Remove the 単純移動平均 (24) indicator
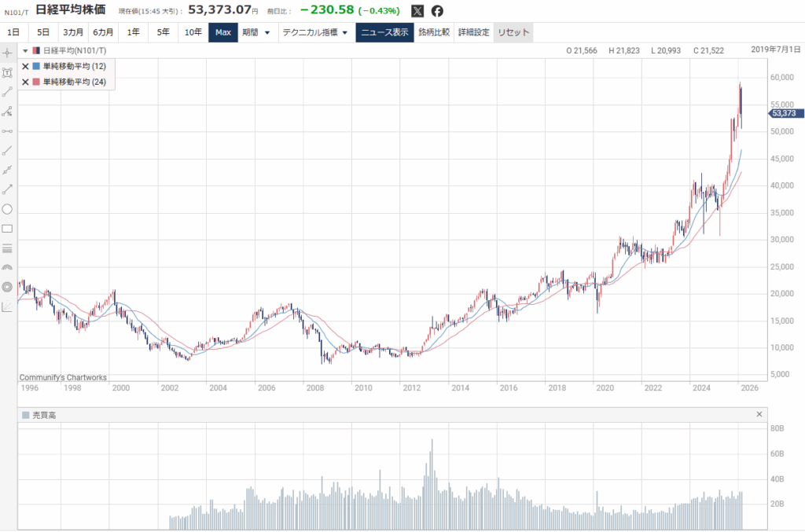This screenshot has height=532, width=805. tap(26, 82)
